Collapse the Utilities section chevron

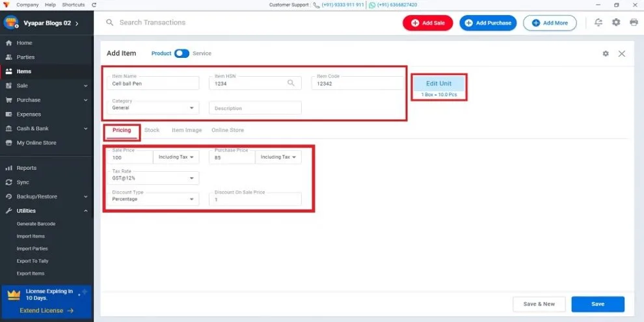pyautogui.click(x=85, y=211)
